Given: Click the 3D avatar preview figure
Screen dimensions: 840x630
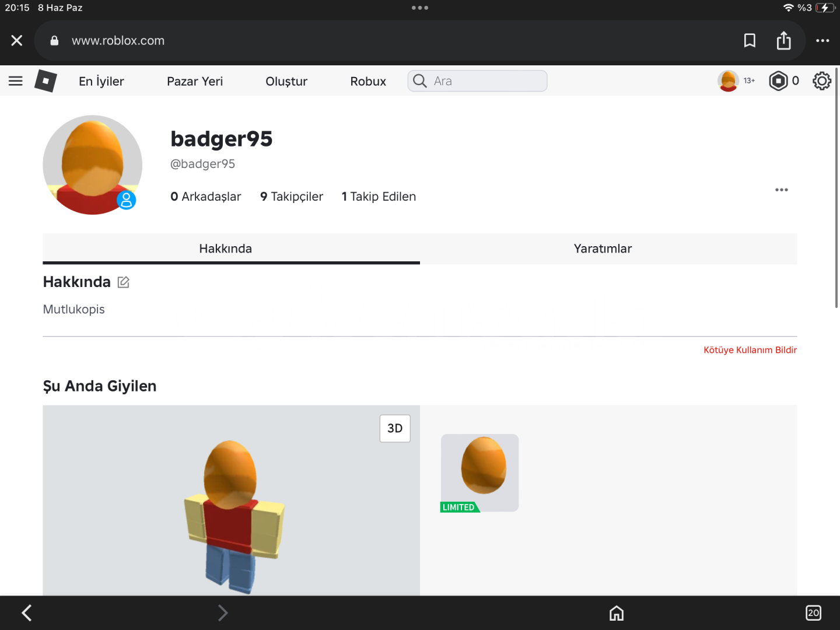Looking at the screenshot, I should [x=235, y=516].
